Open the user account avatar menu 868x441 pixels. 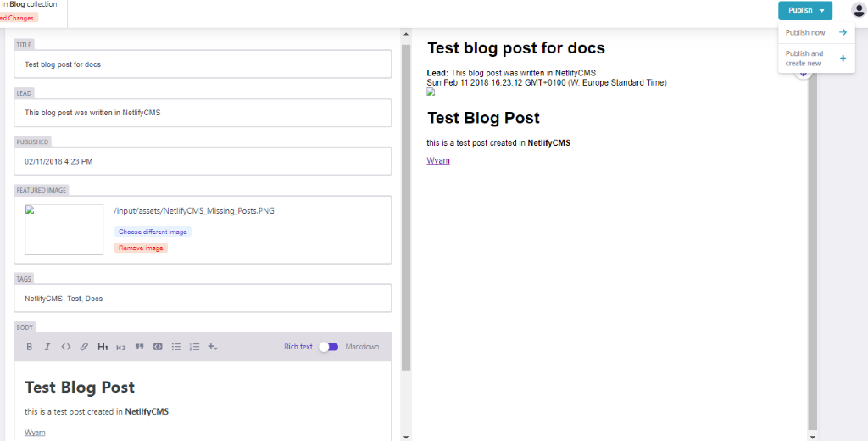point(858,10)
